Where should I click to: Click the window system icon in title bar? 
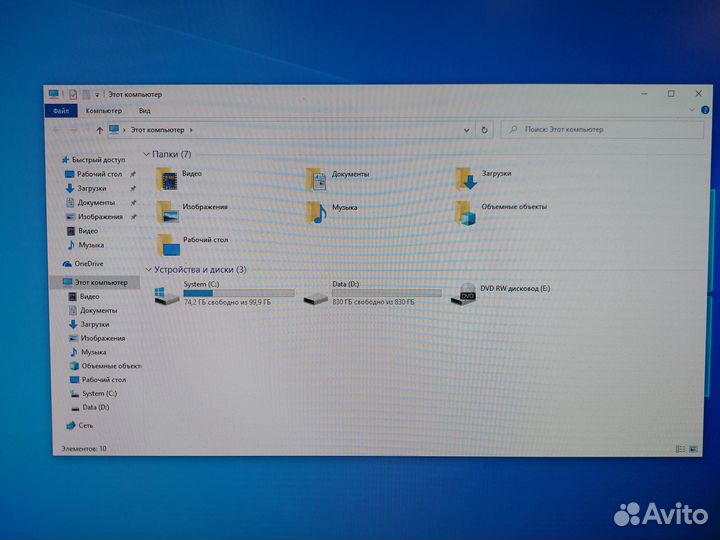(x=54, y=94)
